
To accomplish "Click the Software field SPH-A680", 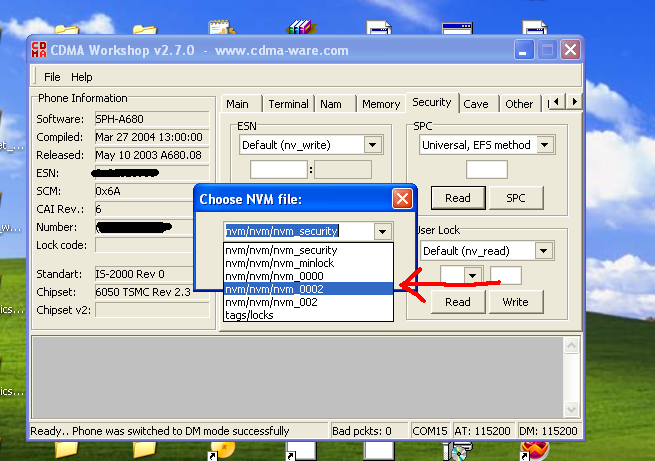I will (152, 119).
